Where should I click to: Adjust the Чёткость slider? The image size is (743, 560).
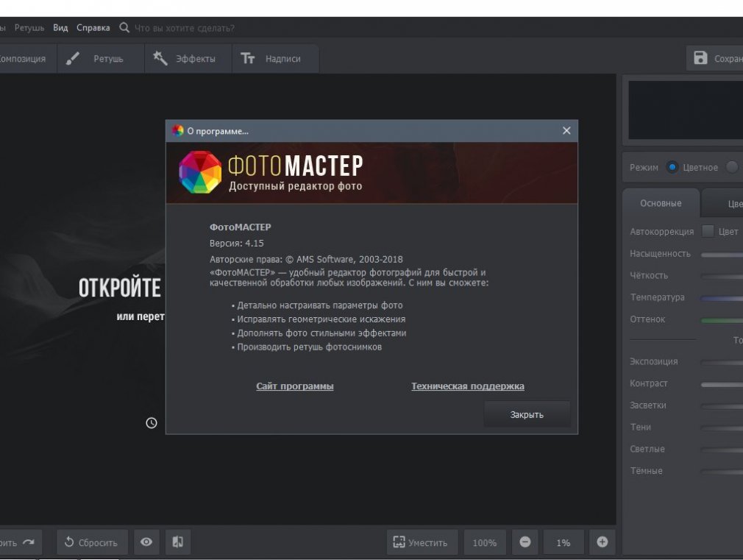(722, 276)
